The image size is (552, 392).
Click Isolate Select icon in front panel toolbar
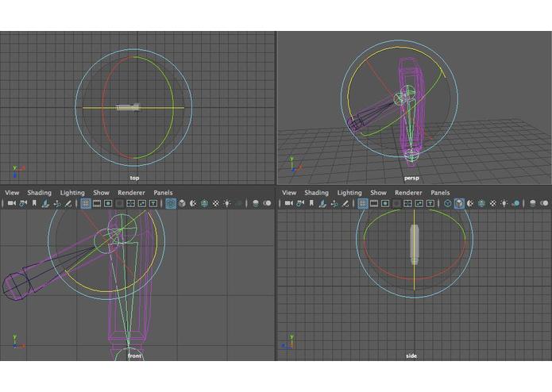click(x=256, y=203)
